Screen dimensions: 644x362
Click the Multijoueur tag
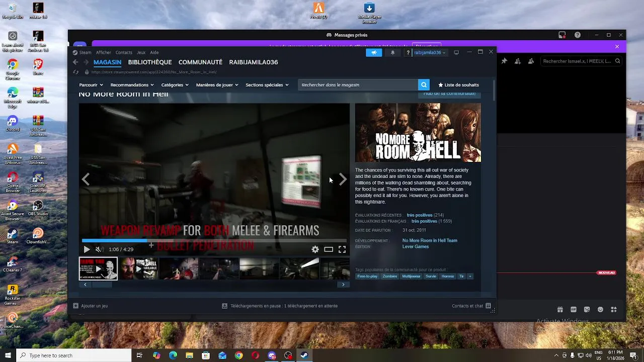(411, 276)
